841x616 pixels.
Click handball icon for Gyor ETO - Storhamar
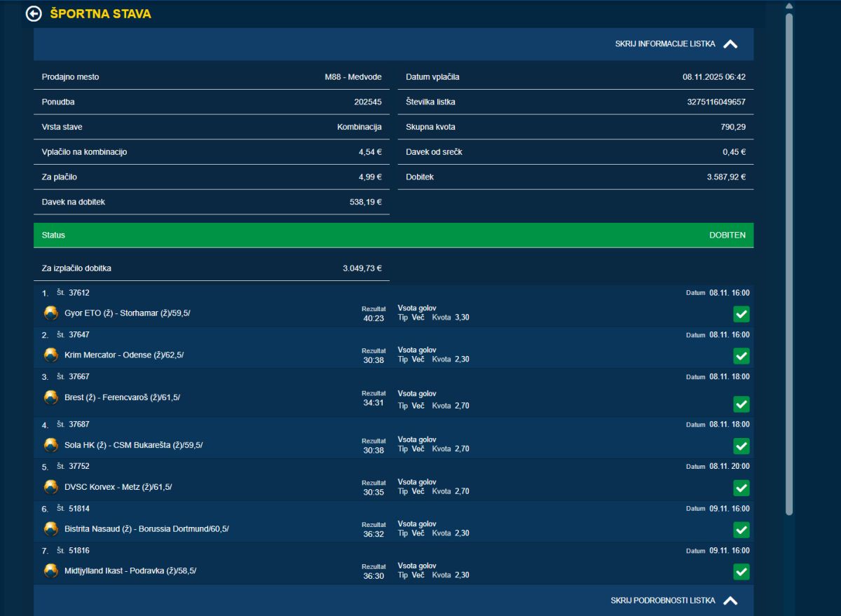[x=51, y=313]
